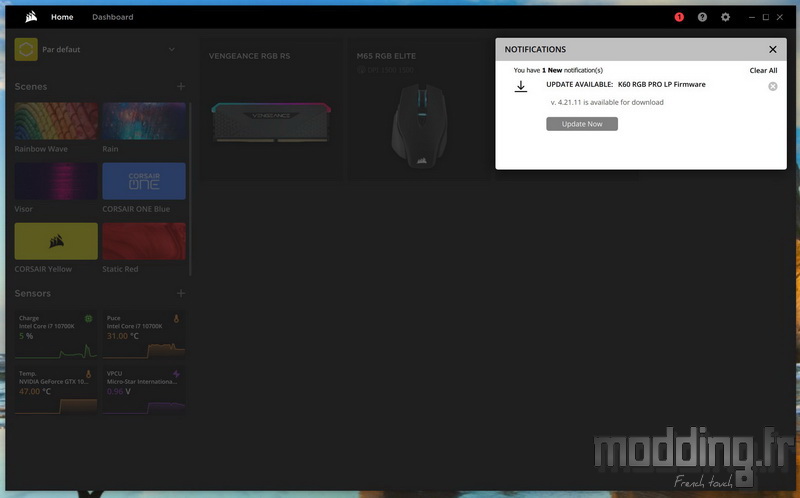Select the Rain scene thumbnail

[x=144, y=121]
